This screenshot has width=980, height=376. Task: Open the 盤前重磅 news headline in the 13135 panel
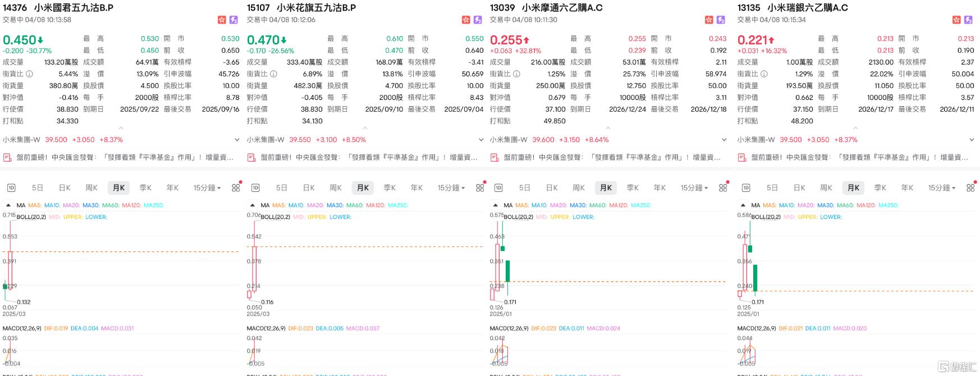point(859,158)
